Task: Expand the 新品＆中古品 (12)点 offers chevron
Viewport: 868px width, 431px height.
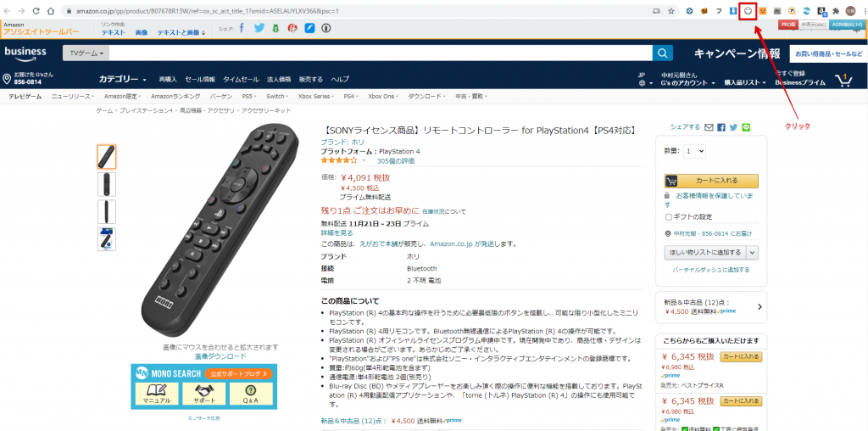Action: (x=759, y=306)
